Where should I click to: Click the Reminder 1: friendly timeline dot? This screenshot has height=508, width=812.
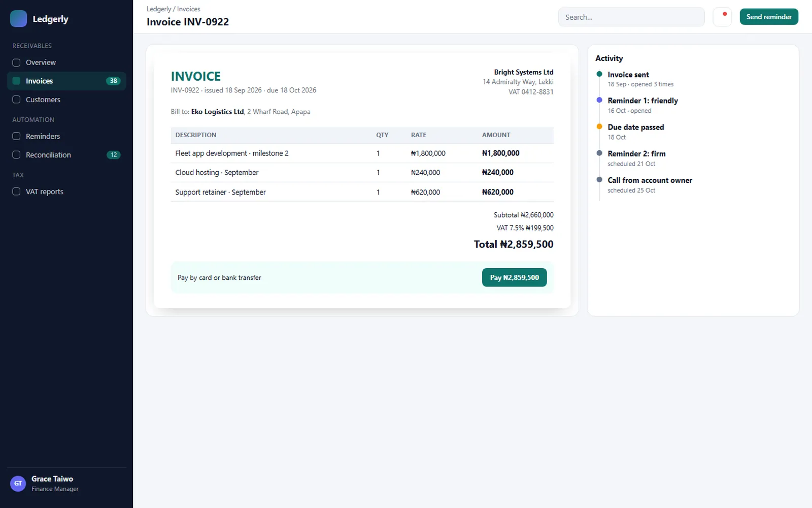[599, 100]
